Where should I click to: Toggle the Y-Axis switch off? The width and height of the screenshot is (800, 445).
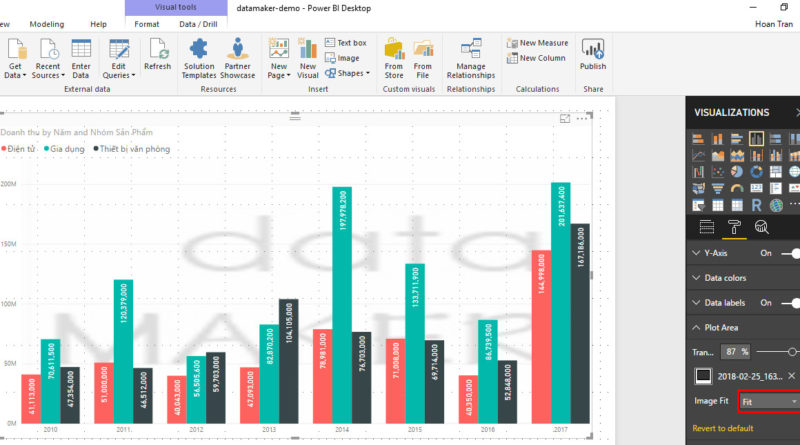point(788,253)
